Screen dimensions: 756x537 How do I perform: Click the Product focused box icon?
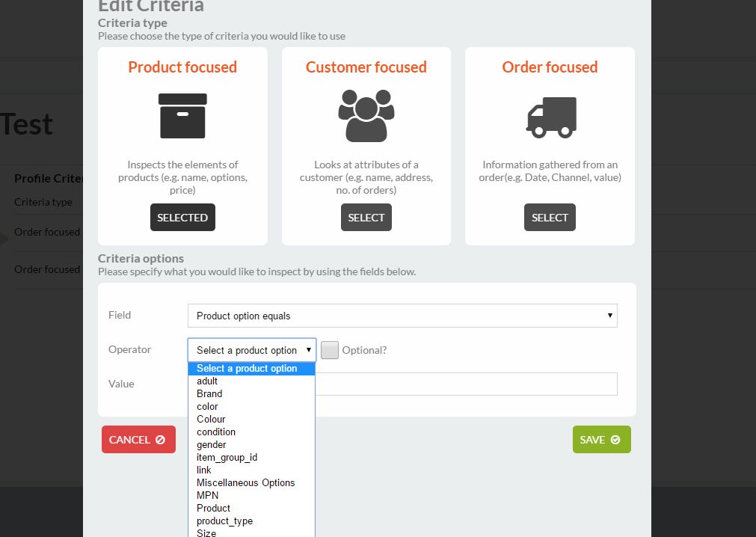[x=182, y=116]
